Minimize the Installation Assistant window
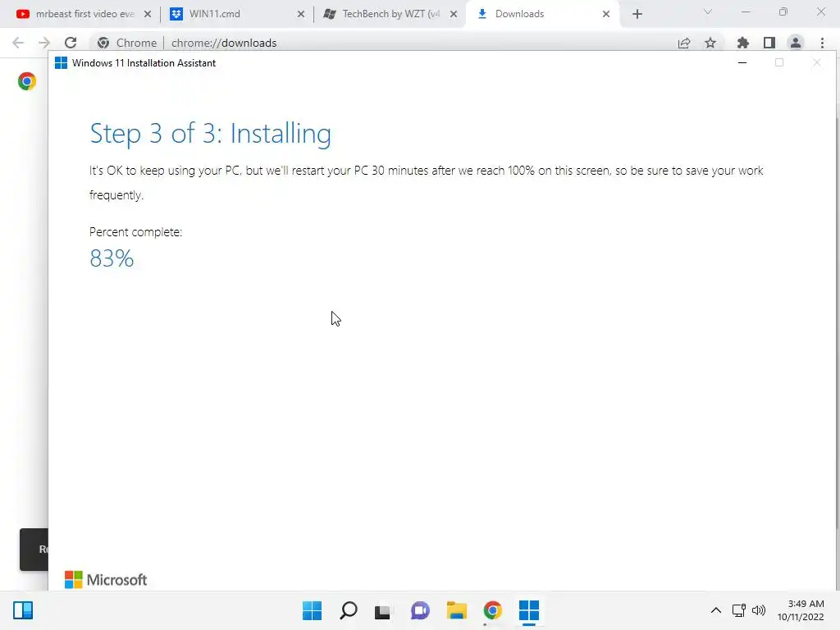Viewport: 840px width, 630px height. (742, 62)
